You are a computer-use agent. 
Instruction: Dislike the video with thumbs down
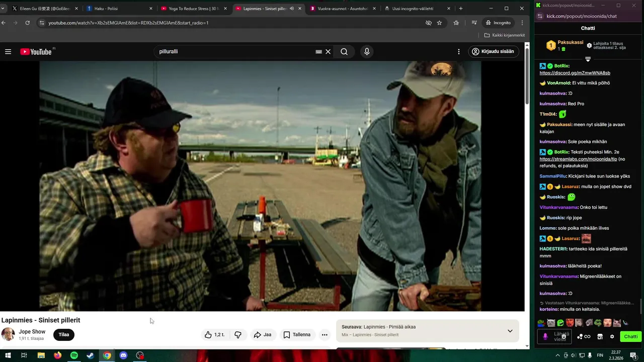pos(238,334)
